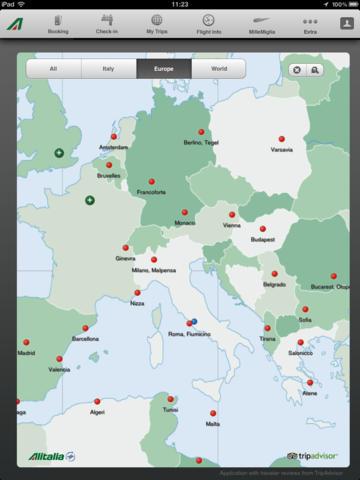Tap the map search magnifier button

315,70
